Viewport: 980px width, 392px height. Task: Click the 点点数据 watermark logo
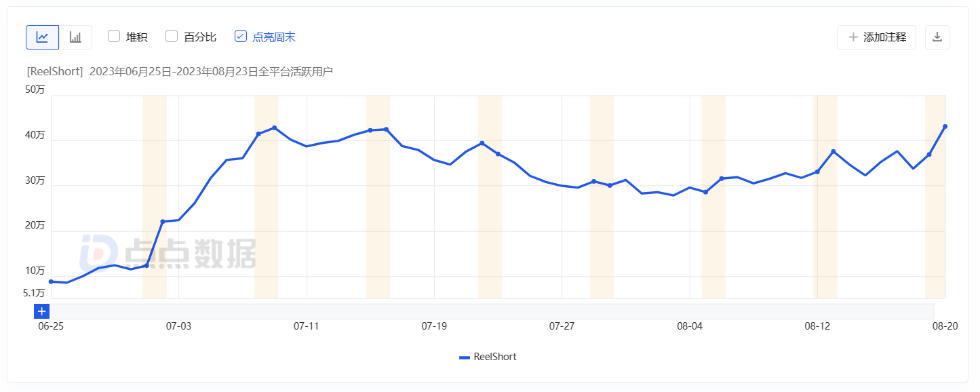point(168,253)
